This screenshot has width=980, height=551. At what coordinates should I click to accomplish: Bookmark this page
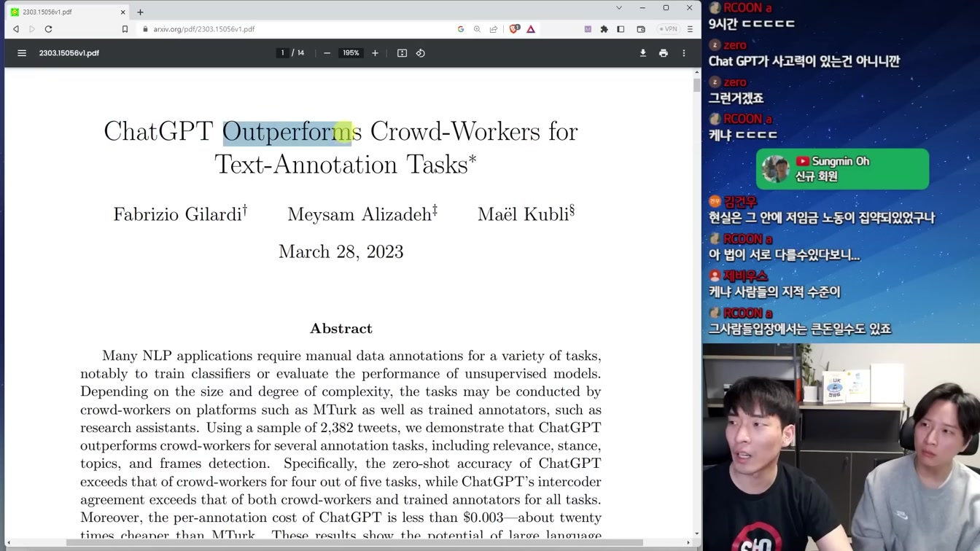pos(125,29)
